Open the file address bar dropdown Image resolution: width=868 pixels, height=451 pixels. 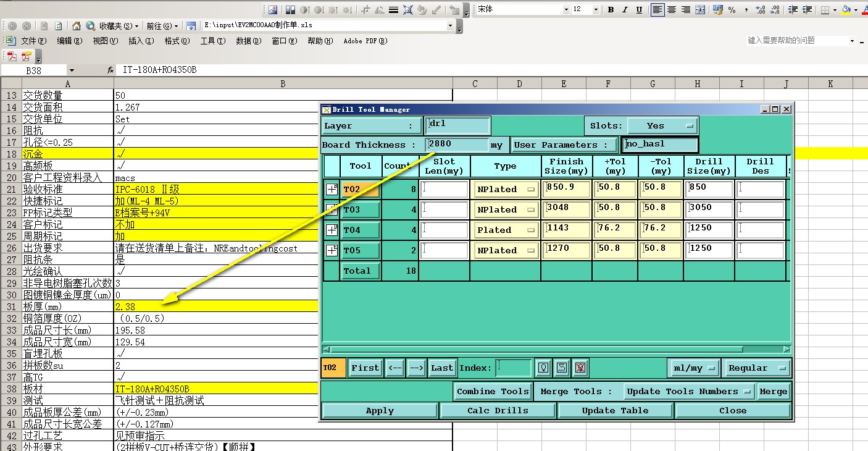coord(450,25)
